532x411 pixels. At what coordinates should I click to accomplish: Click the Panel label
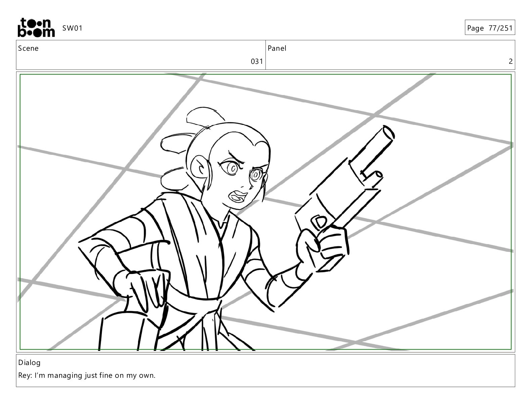[x=277, y=48]
